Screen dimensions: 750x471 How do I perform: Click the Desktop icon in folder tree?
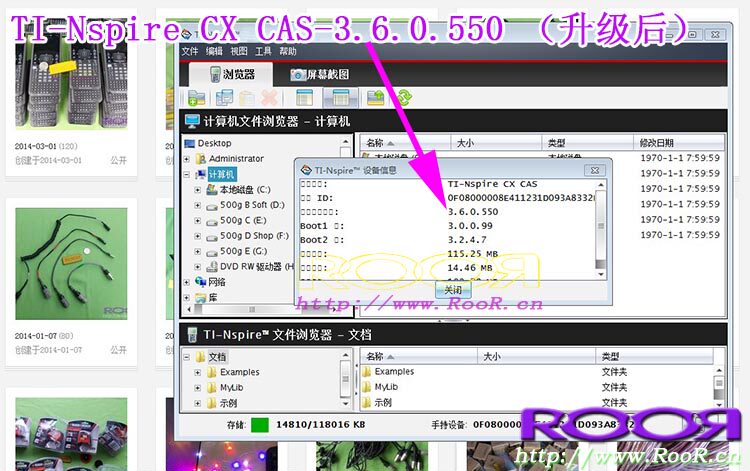point(190,143)
